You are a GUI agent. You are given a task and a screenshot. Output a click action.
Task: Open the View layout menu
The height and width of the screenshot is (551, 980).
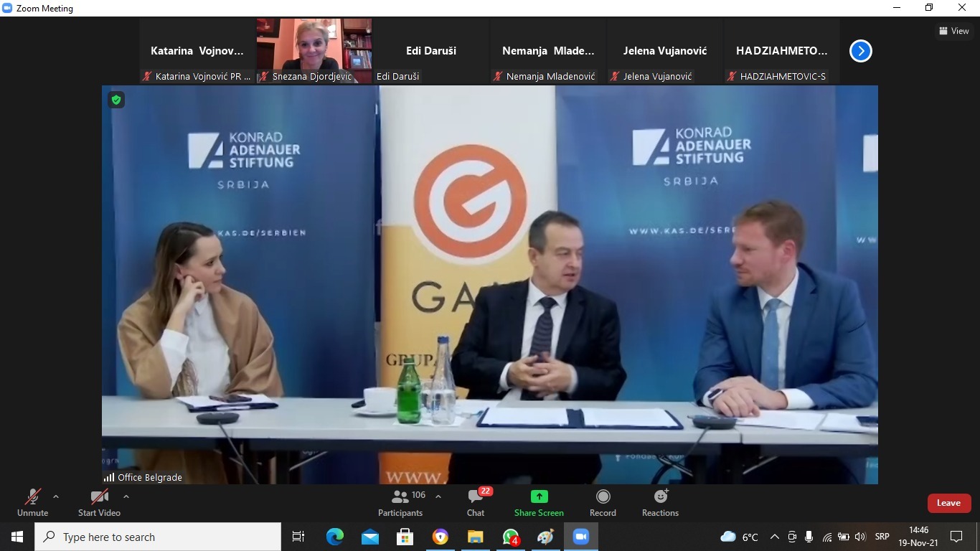[x=954, y=31]
